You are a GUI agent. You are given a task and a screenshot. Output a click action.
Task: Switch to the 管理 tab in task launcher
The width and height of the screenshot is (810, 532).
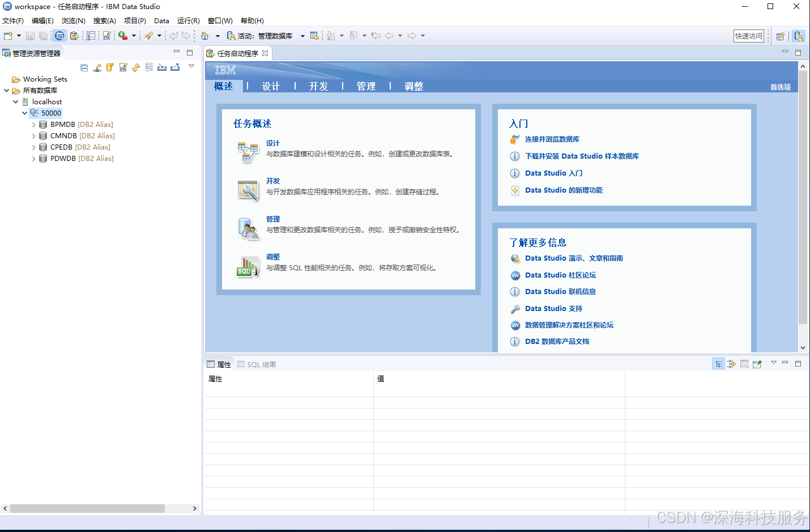(366, 86)
